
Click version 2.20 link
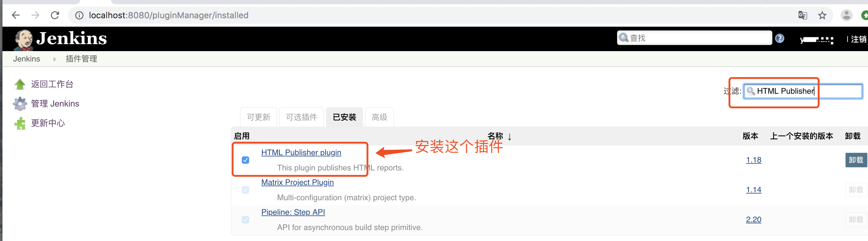[753, 219]
